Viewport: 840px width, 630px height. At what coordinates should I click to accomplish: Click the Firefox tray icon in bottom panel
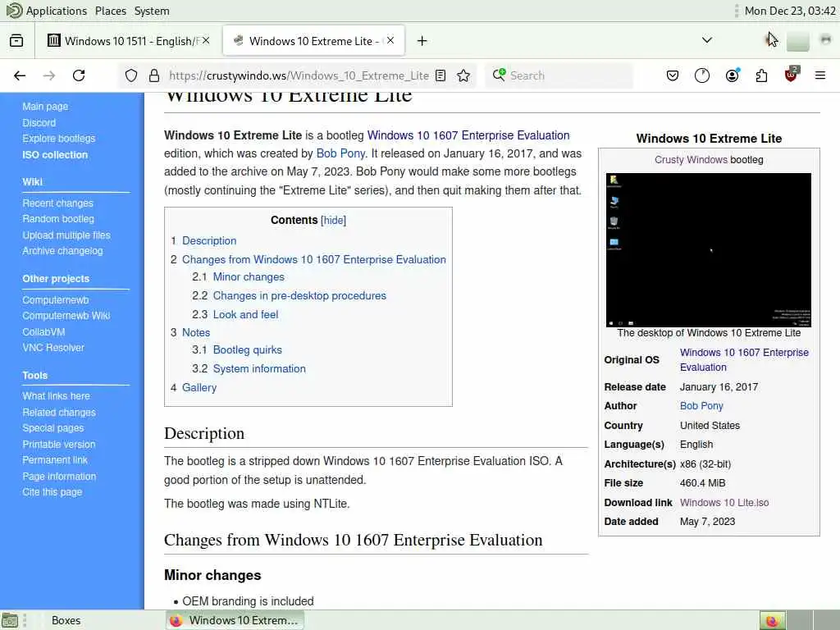click(772, 620)
